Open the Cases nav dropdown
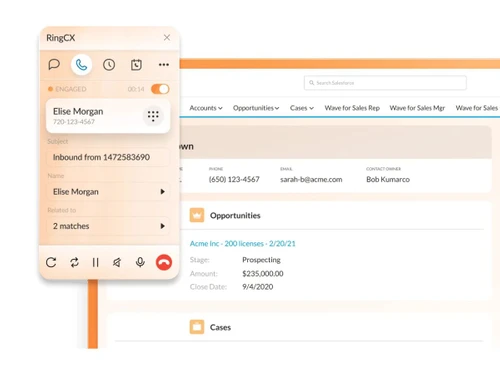 (302, 108)
